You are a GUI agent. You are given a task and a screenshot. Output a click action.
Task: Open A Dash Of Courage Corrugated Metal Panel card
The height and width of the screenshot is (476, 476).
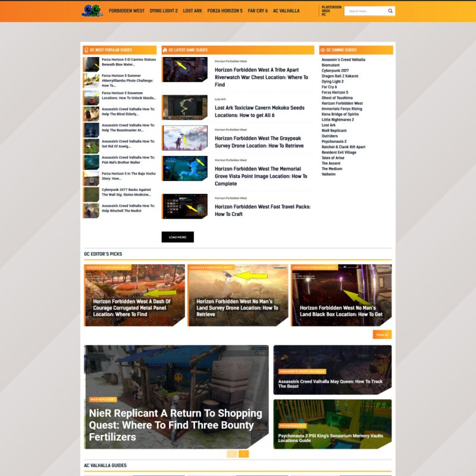pos(134,295)
